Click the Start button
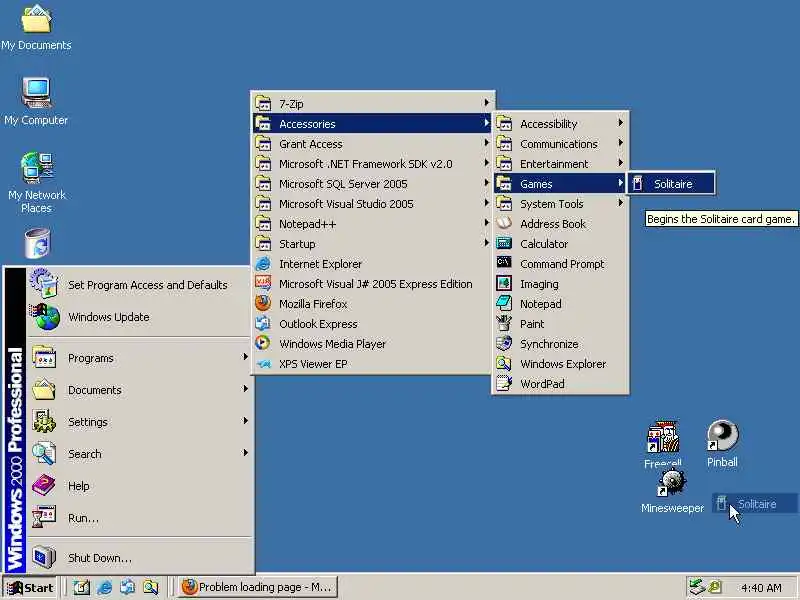 [30, 588]
